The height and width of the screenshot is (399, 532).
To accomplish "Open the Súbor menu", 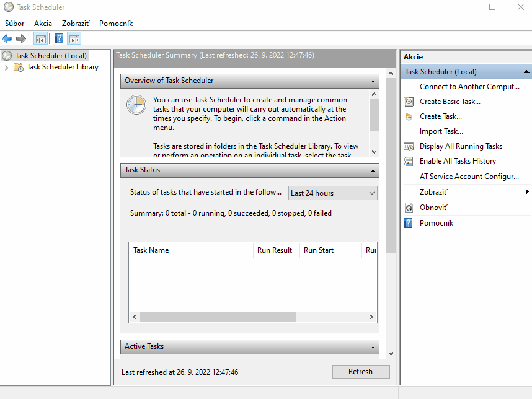I will coord(15,24).
